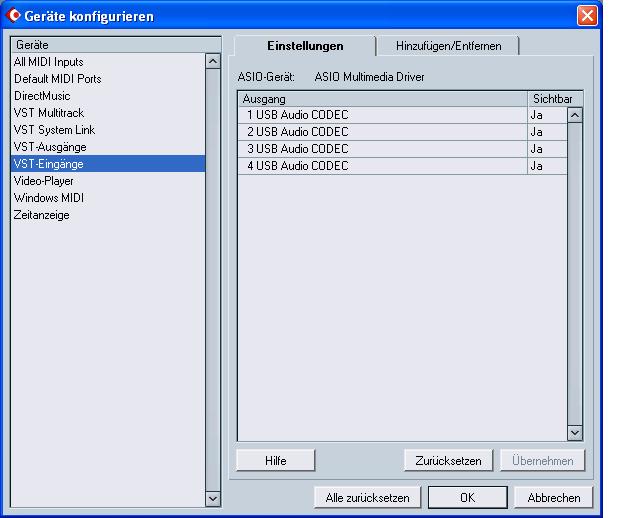Open the Hinzufügen/Entfernen tab
Viewport: 640px width, 518px height.
click(448, 46)
